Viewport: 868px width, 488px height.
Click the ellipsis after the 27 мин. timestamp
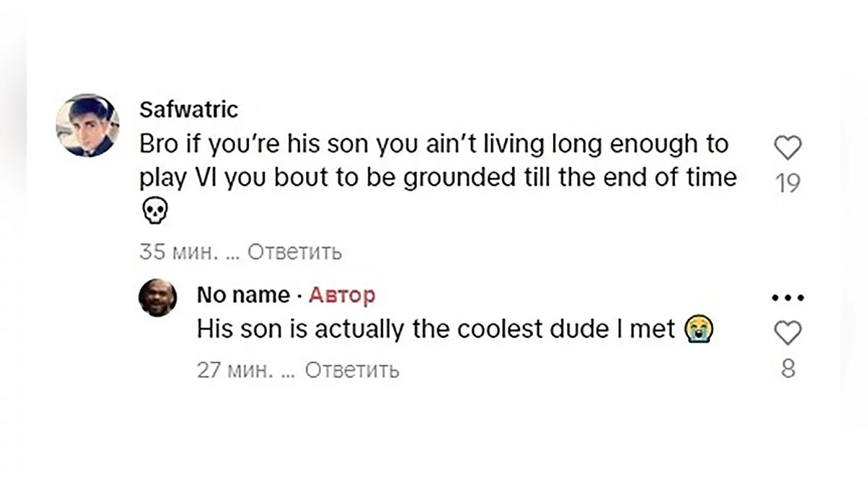click(x=289, y=370)
